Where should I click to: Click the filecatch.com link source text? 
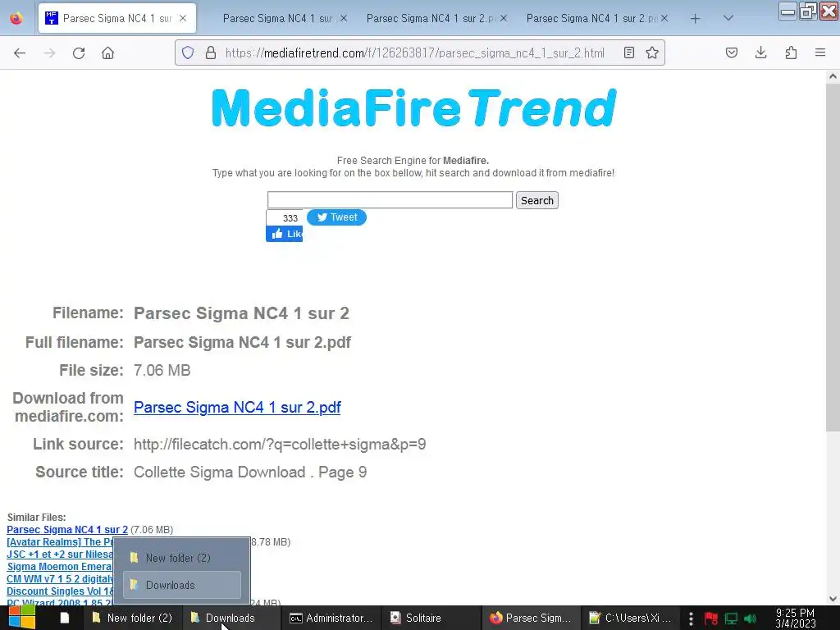click(280, 444)
